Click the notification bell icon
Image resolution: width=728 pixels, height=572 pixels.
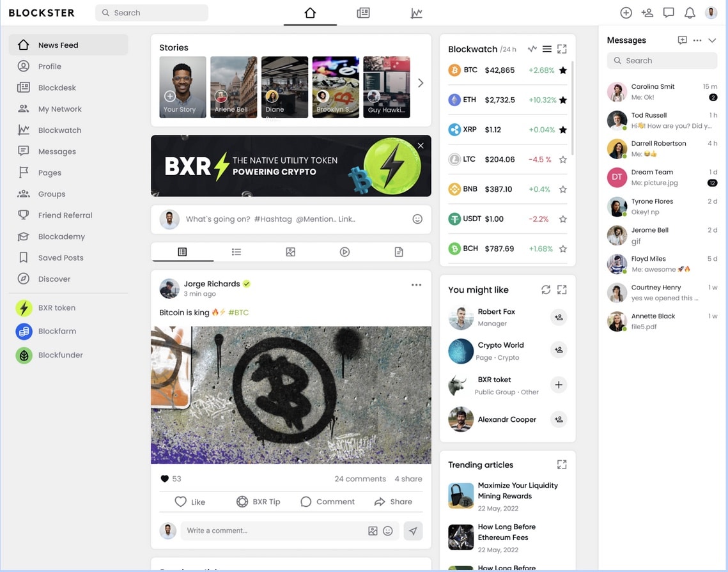tap(690, 13)
